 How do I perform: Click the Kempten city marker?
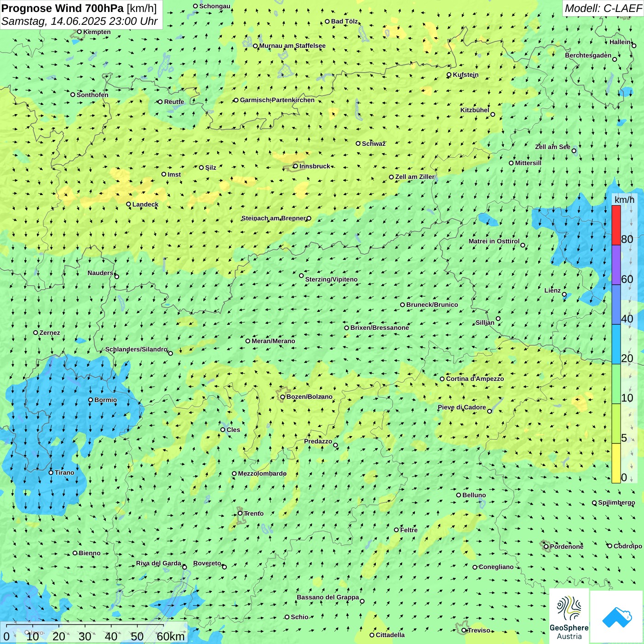pyautogui.click(x=79, y=32)
